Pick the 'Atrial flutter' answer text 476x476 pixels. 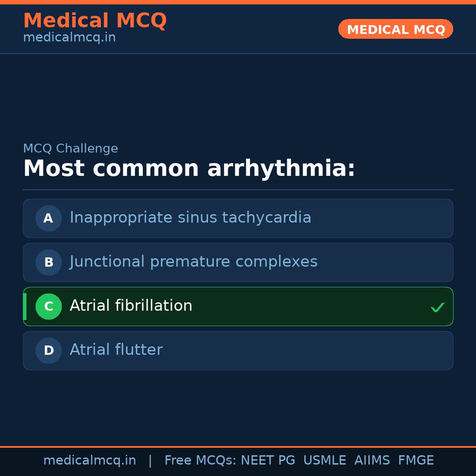point(116,350)
